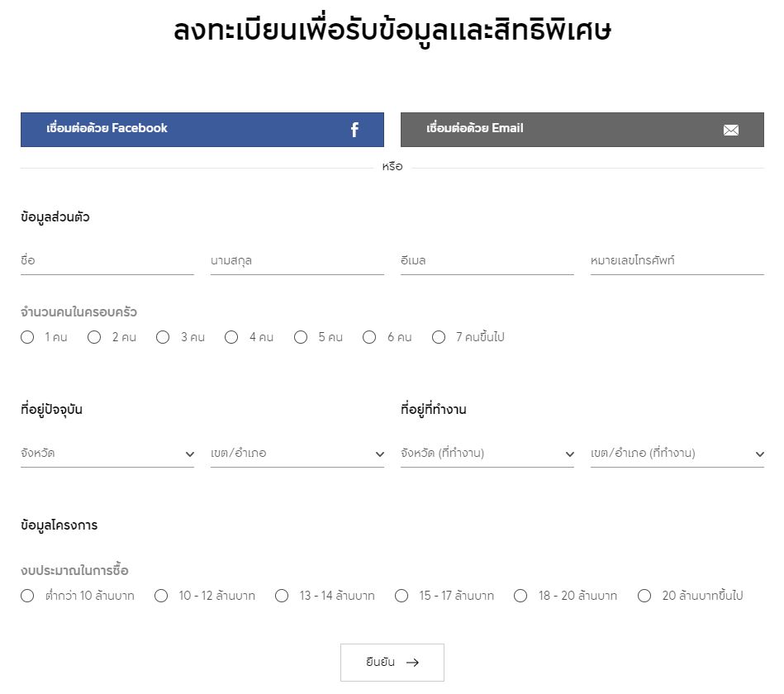Click into the นามสกุล input field
Screen dimensions: 784x694
[x=297, y=261]
